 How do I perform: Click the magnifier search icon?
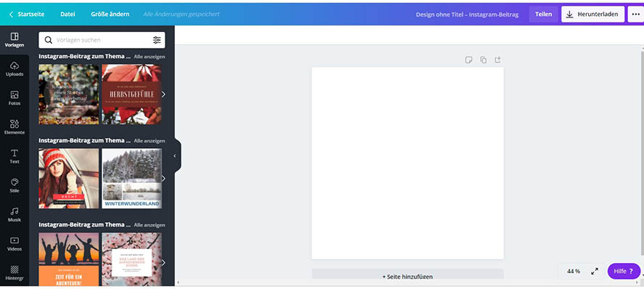(x=49, y=40)
